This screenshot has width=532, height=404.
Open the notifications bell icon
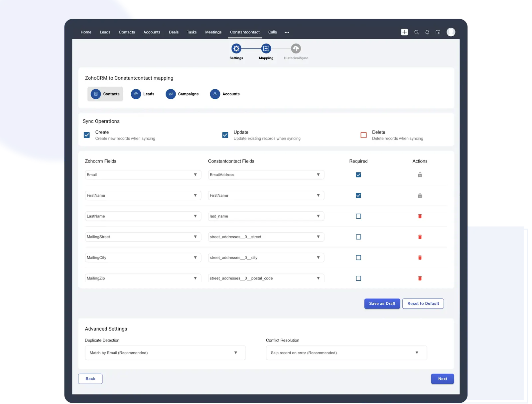427,32
